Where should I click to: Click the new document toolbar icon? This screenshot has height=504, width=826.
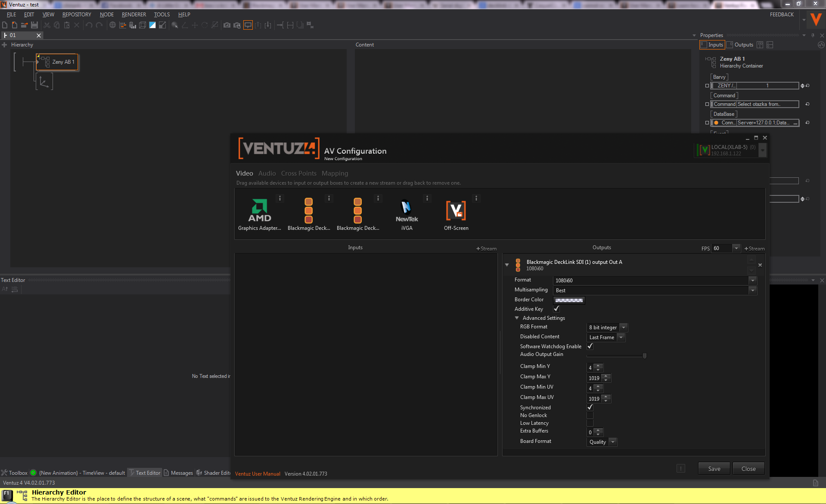point(5,25)
